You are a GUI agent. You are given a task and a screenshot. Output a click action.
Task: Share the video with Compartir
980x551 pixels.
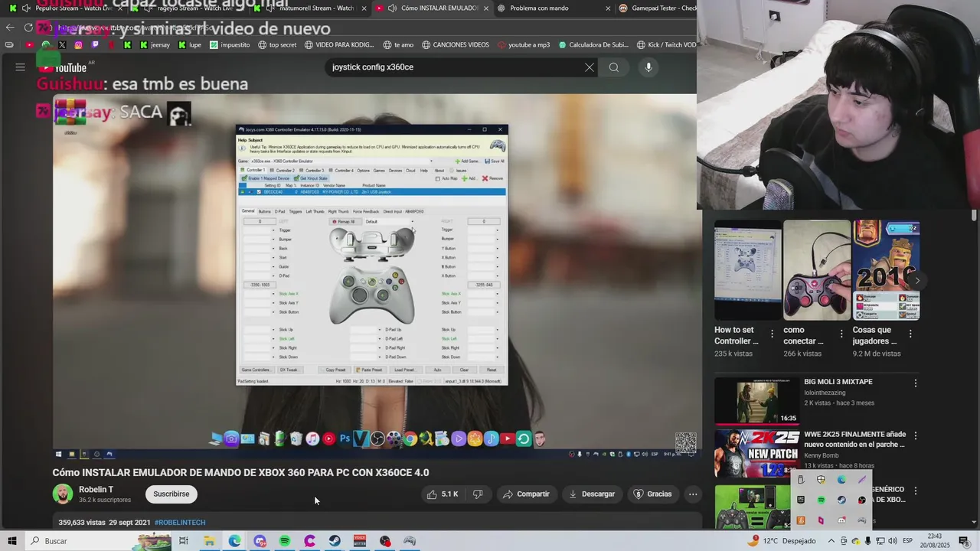pyautogui.click(x=526, y=494)
